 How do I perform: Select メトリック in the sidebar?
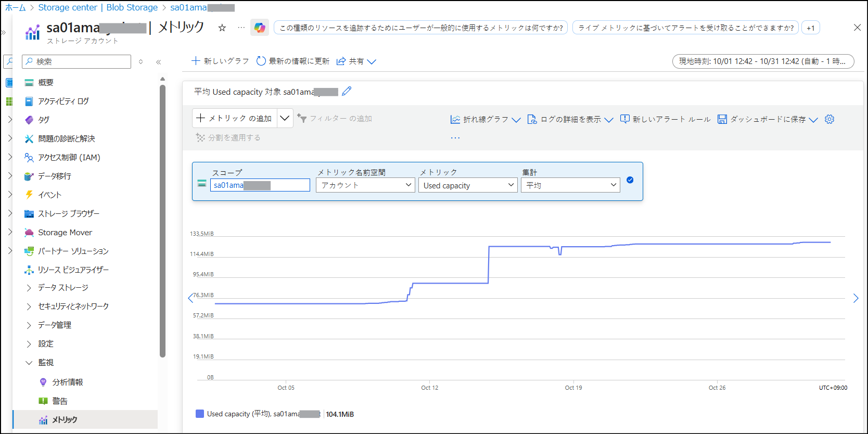85,419
